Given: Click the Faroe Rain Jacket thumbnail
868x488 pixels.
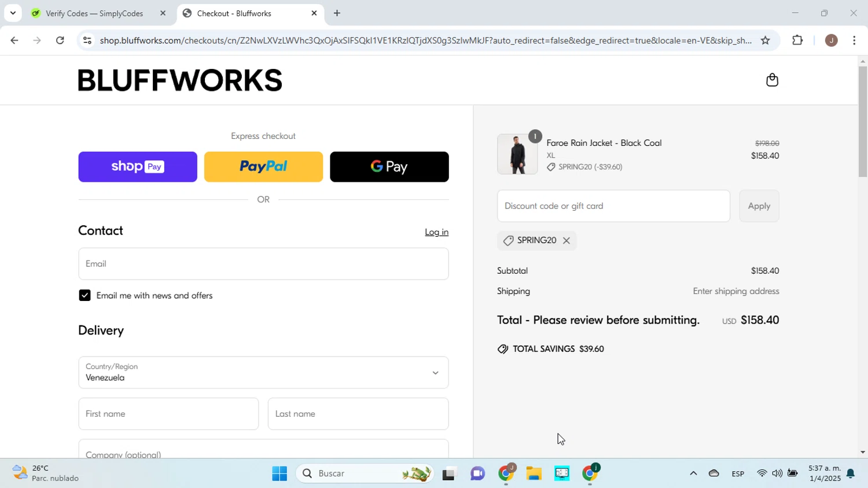Looking at the screenshot, I should pyautogui.click(x=517, y=155).
